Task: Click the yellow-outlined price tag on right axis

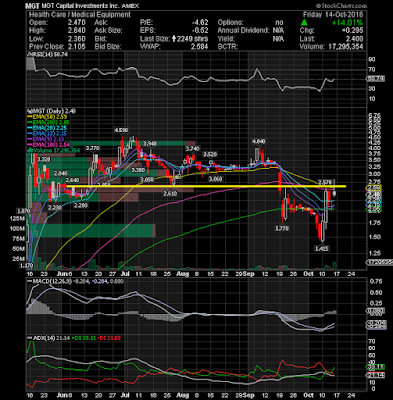Action: click(x=375, y=188)
